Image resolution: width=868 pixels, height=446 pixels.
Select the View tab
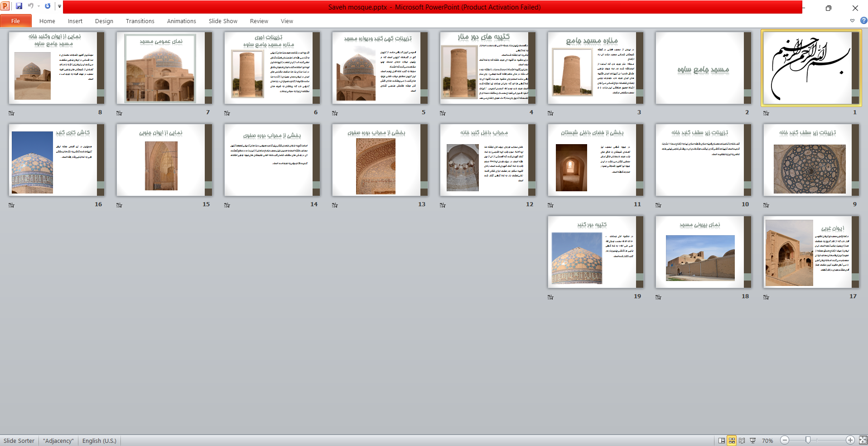click(x=287, y=21)
